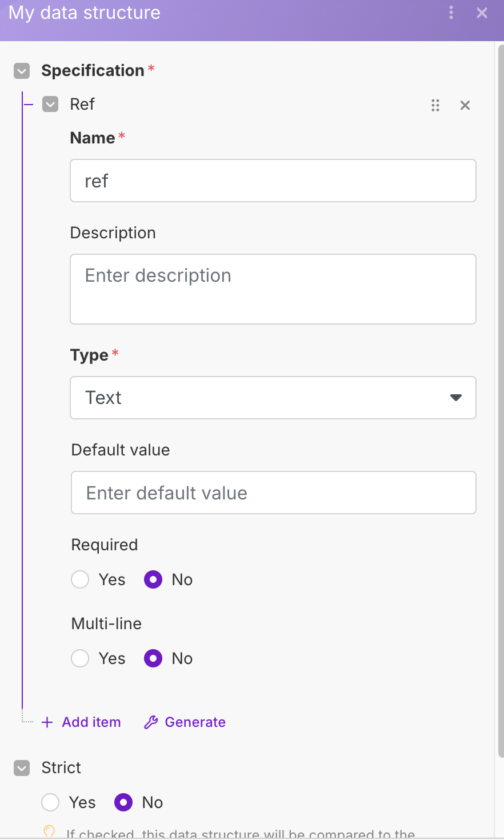Image resolution: width=504 pixels, height=840 pixels.
Task: Collapse the Specification section
Action: click(22, 71)
